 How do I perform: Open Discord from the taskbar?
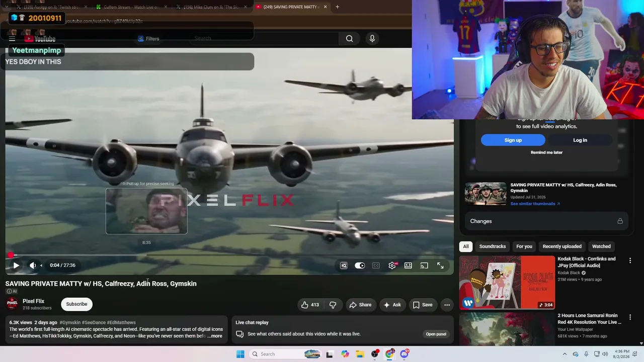(x=405, y=354)
